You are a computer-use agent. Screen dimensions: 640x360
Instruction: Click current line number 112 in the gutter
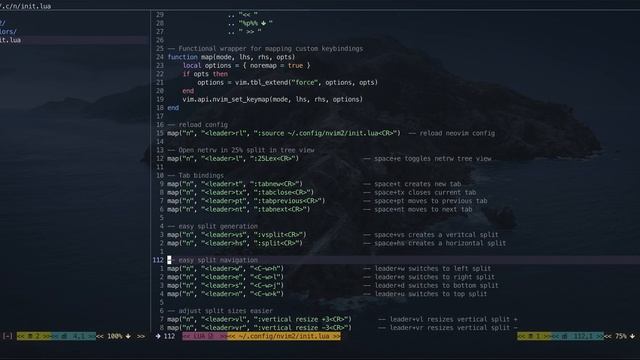click(x=158, y=260)
